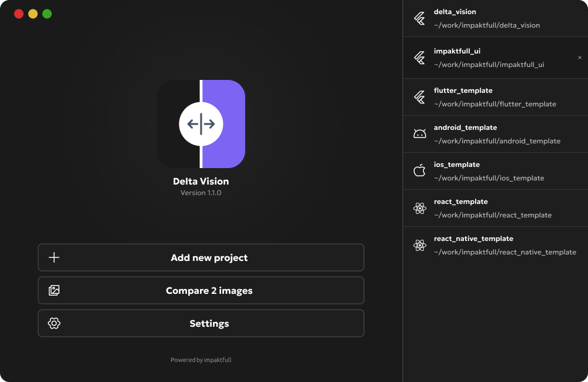Image resolution: width=588 pixels, height=382 pixels.
Task: Select the impaktfull_ui project name
Action: click(x=457, y=51)
